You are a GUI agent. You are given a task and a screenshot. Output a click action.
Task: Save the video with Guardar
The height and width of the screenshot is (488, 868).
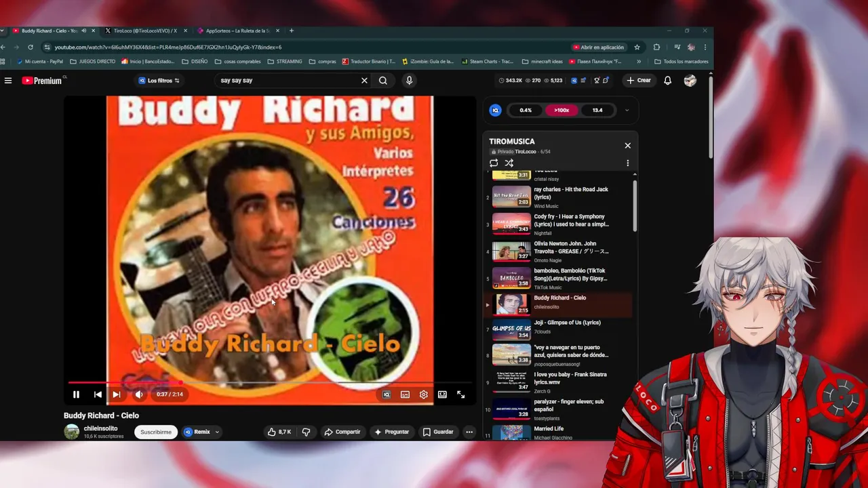click(x=438, y=432)
